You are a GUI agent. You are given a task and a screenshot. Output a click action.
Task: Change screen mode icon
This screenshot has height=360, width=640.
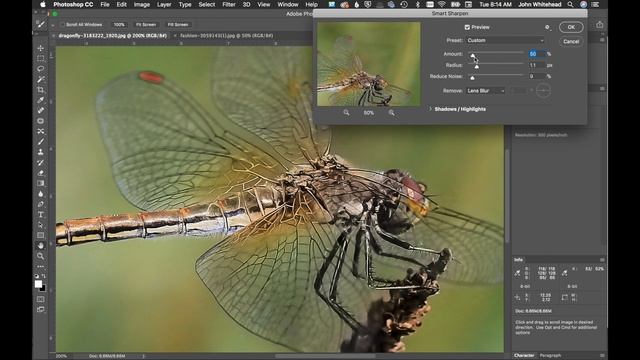coord(40,309)
